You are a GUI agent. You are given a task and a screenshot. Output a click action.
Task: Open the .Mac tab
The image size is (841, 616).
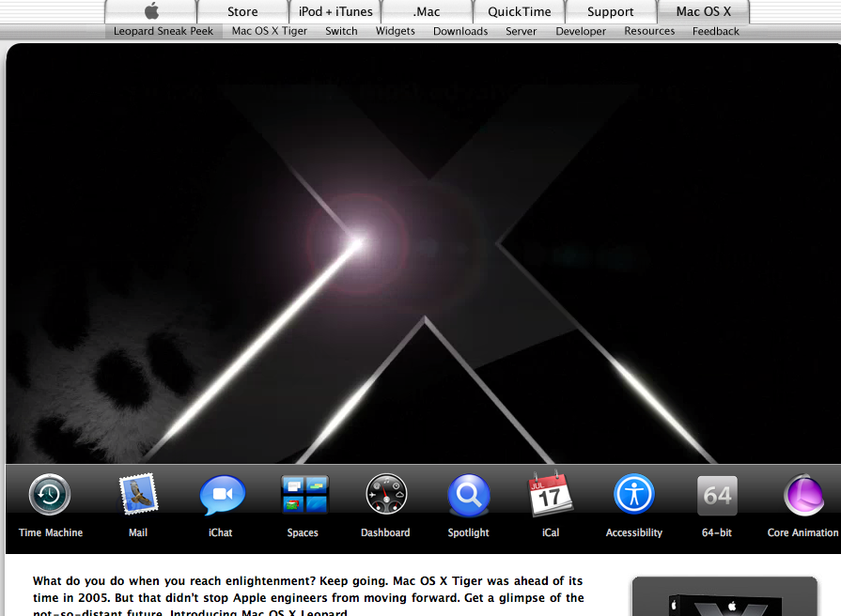(427, 11)
